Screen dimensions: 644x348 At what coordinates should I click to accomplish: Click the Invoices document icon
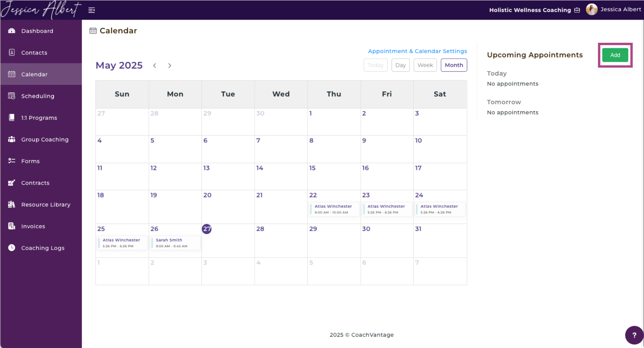click(x=12, y=226)
